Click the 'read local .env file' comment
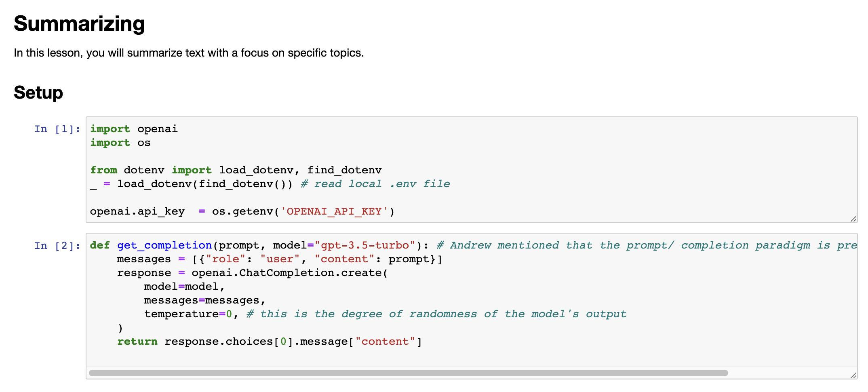868x392 pixels. click(x=375, y=184)
